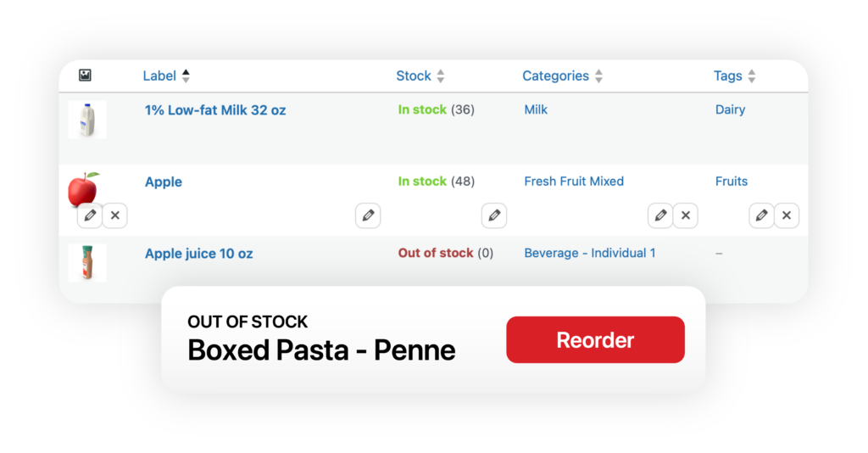Open the Milk category link

[x=536, y=109]
